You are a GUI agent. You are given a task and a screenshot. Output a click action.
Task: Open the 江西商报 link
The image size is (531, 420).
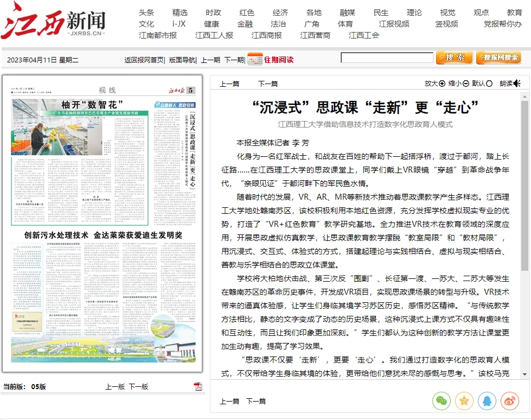266,35
